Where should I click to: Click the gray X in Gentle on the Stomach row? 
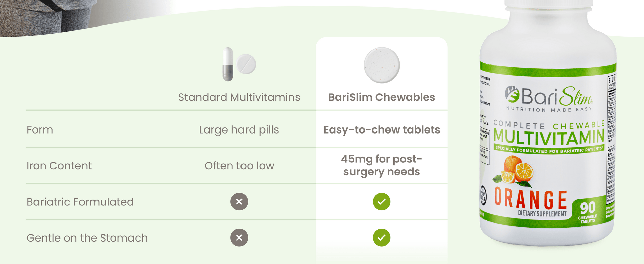(x=239, y=237)
